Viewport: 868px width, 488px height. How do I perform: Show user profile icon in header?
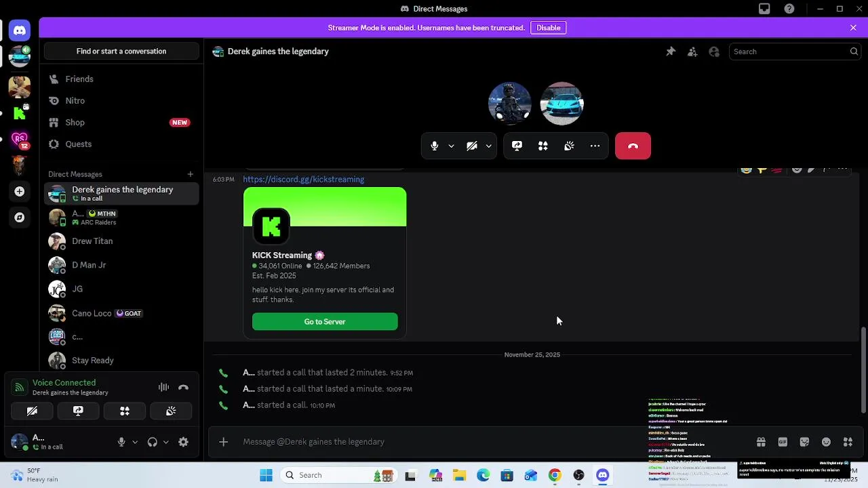714,52
